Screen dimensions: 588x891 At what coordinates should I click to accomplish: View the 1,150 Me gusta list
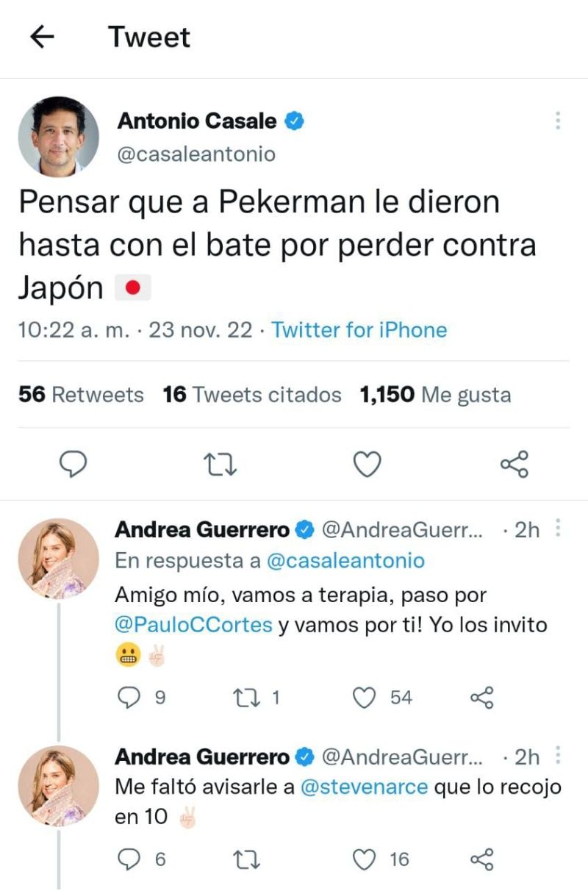click(435, 395)
